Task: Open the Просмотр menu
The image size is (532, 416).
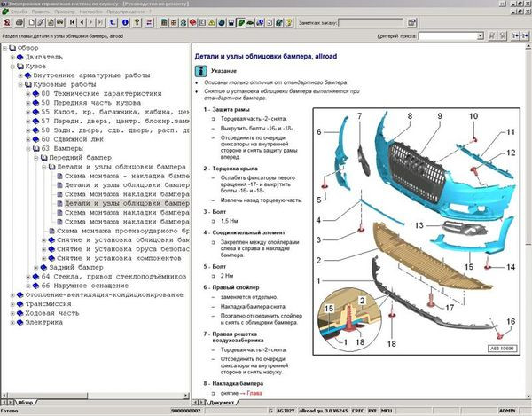Action: point(66,11)
